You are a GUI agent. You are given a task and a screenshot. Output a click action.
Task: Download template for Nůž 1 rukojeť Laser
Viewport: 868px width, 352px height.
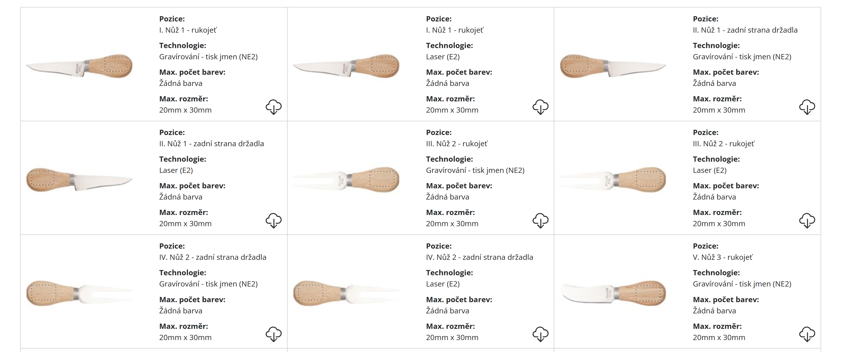pos(540,107)
